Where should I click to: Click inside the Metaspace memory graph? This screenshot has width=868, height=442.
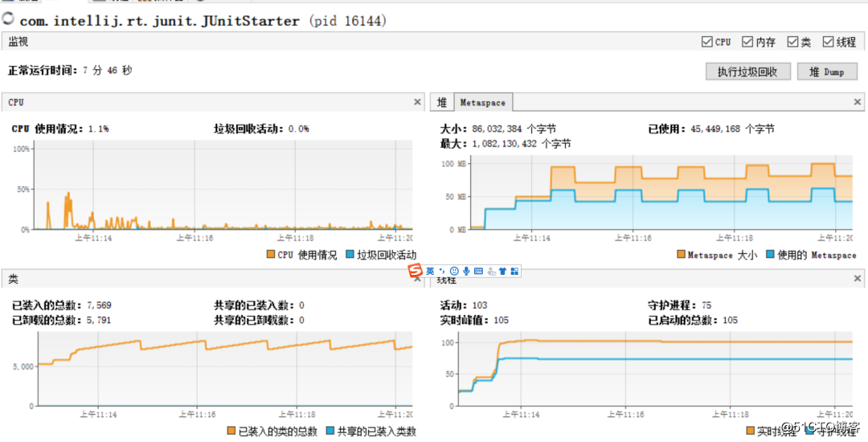click(x=661, y=193)
